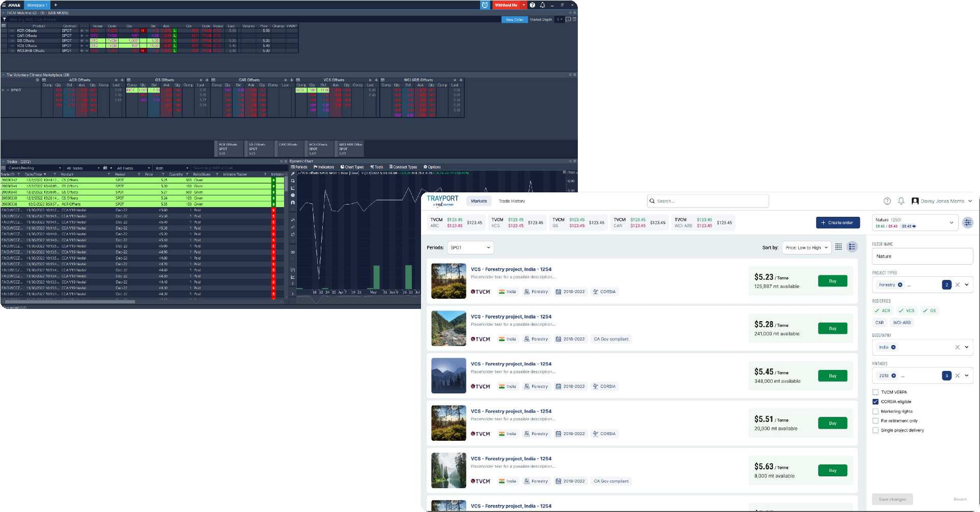
Task: Add a new Joule workspace tab
Action: pos(55,5)
